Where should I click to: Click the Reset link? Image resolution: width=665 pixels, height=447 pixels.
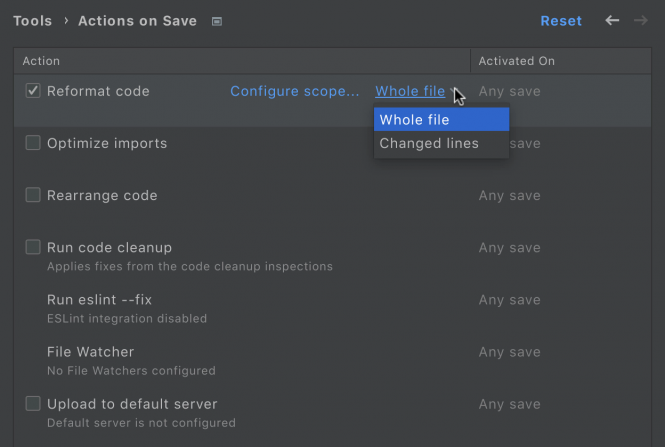tap(561, 21)
